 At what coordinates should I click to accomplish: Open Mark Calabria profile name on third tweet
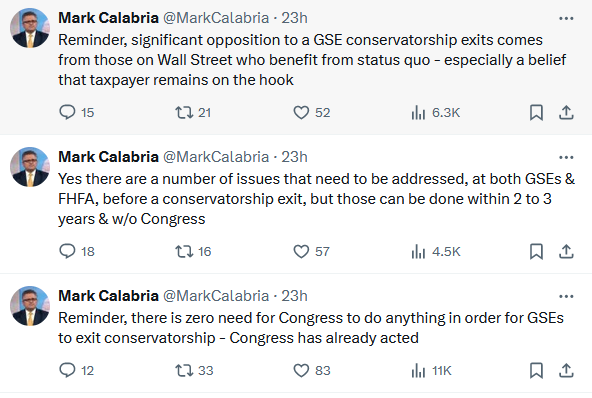click(108, 296)
